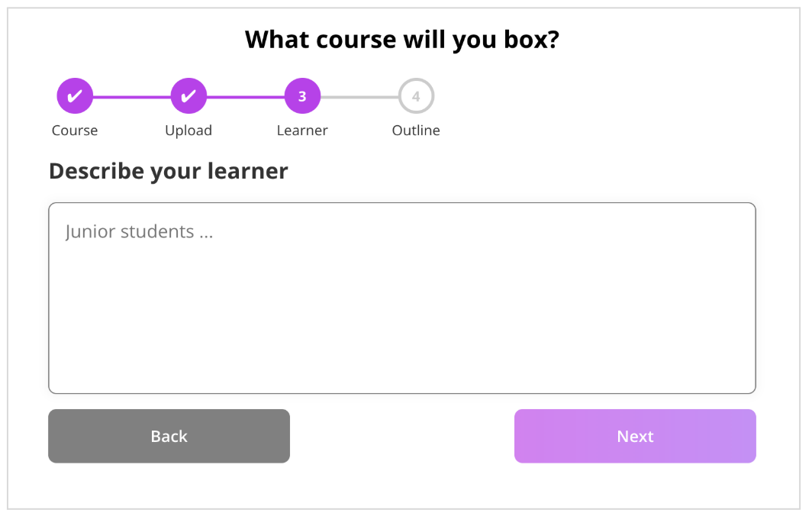Click the gray progress line between Learner and Outline
This screenshot has height=516, width=812.
(x=359, y=97)
